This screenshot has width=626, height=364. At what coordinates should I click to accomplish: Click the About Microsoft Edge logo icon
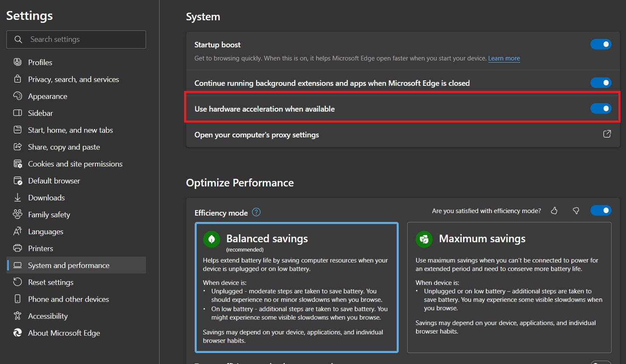(x=17, y=333)
